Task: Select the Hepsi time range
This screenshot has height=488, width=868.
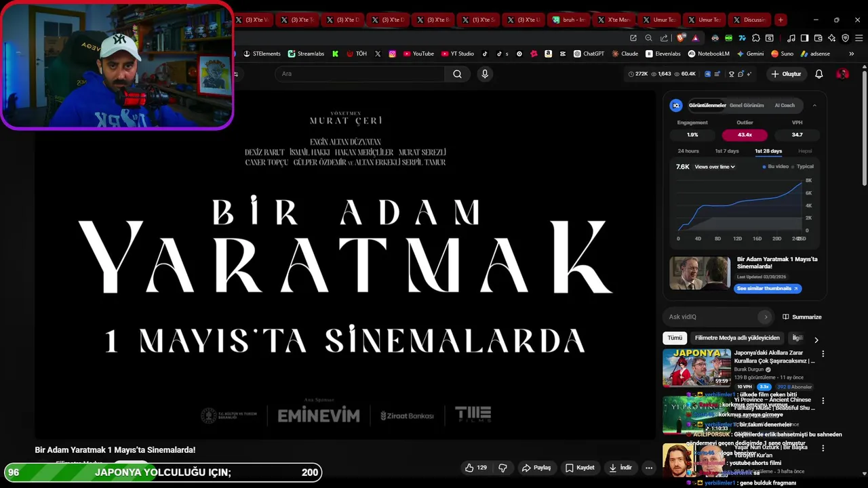Action: pyautogui.click(x=805, y=151)
